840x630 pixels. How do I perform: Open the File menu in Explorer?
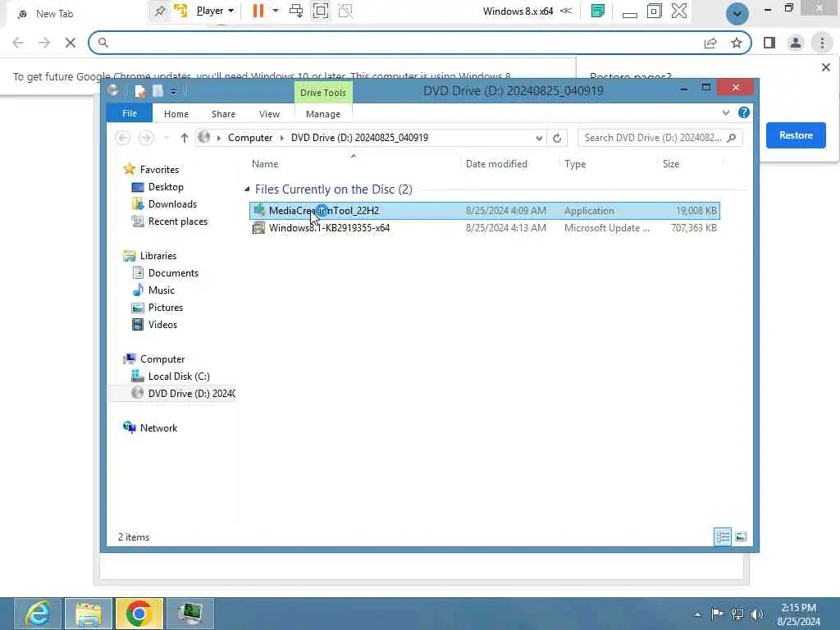point(129,113)
